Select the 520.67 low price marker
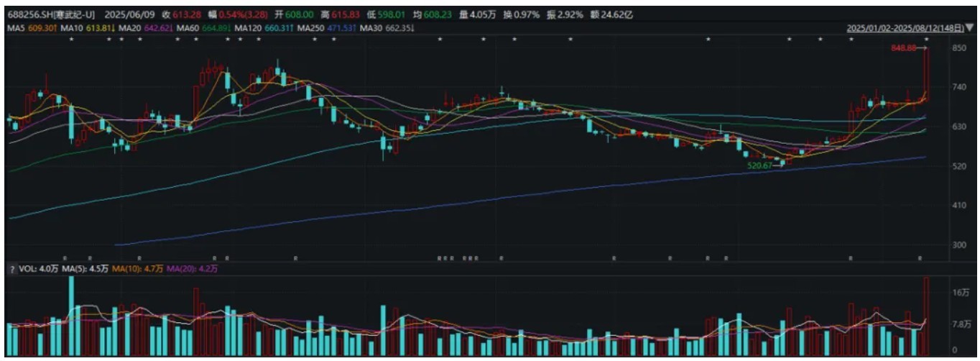This screenshot has height=361, width=980. [x=761, y=165]
